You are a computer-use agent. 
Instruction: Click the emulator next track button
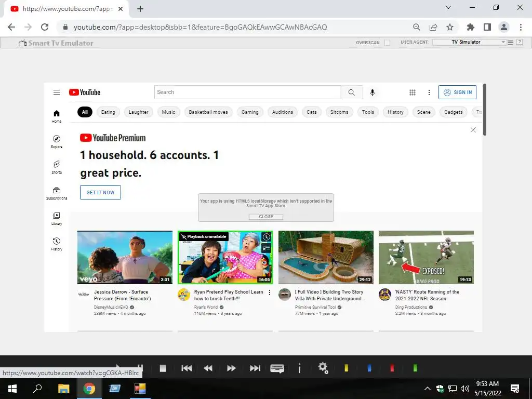(x=255, y=368)
